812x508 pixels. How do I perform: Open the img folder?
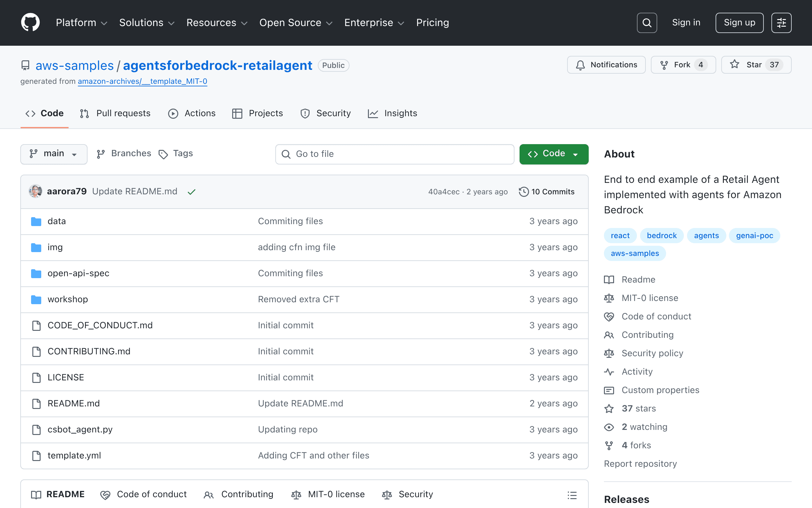point(55,247)
